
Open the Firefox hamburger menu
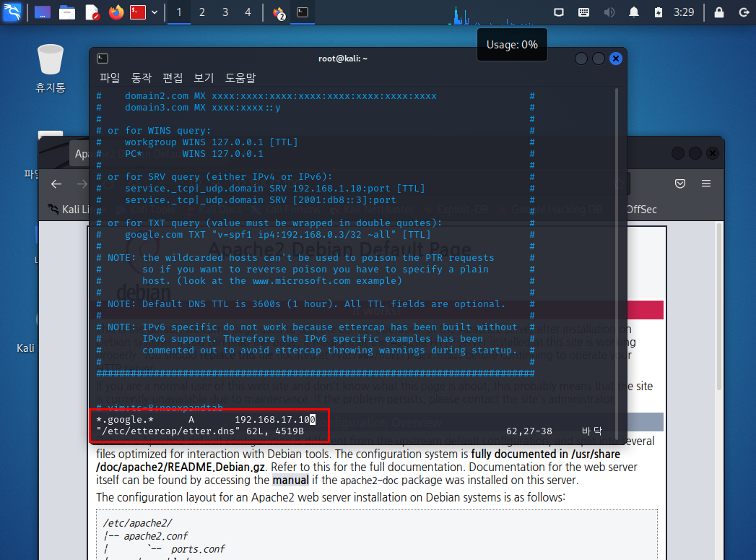(x=706, y=184)
